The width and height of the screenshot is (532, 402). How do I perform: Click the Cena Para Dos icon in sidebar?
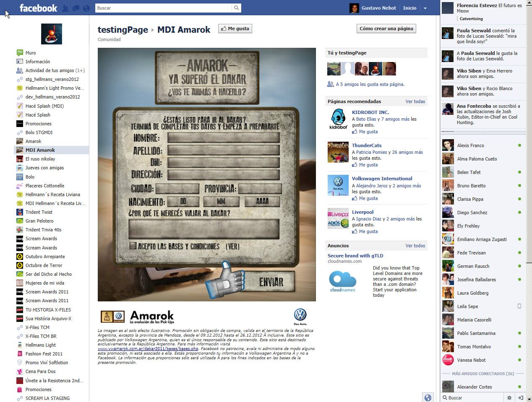pyautogui.click(x=20, y=371)
